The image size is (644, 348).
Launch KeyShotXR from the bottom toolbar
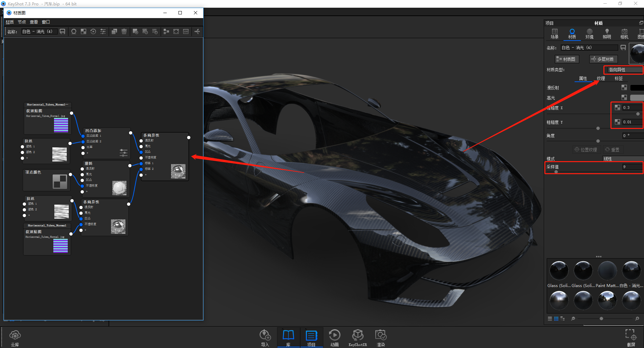coord(358,335)
